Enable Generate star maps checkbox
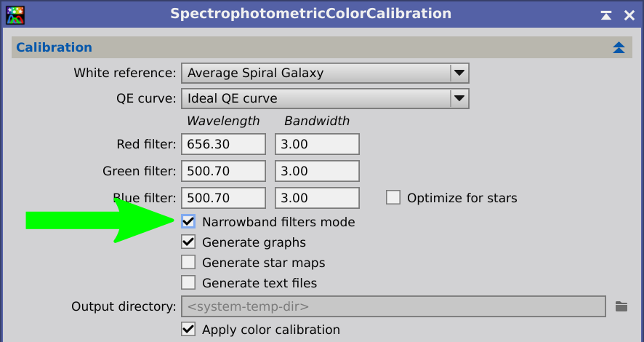 pyautogui.click(x=188, y=262)
